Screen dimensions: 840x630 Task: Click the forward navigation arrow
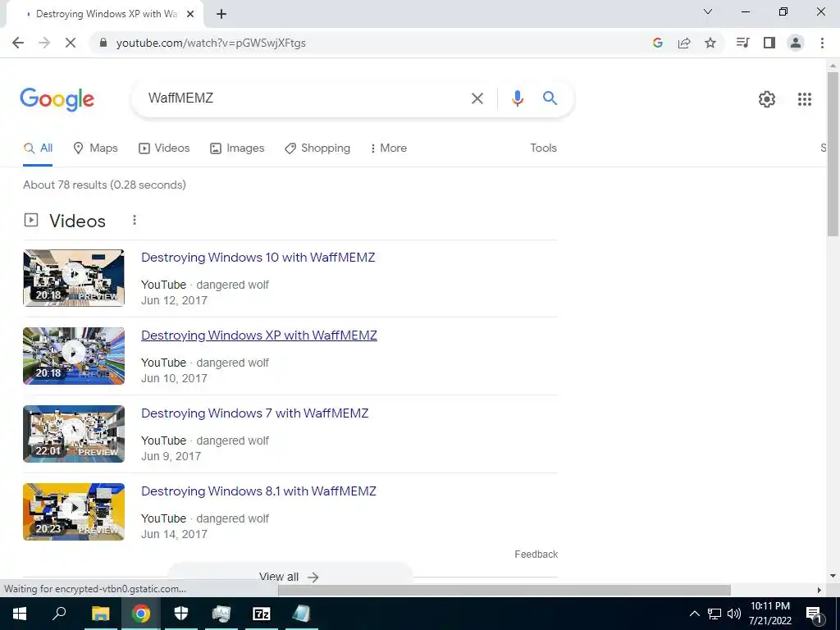pyautogui.click(x=44, y=43)
